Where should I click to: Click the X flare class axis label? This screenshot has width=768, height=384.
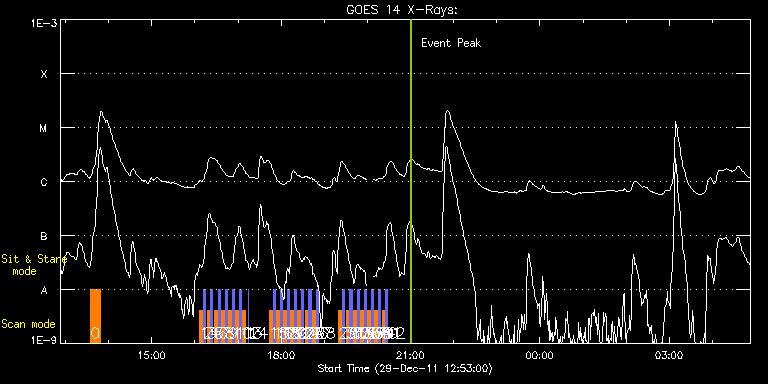point(44,74)
